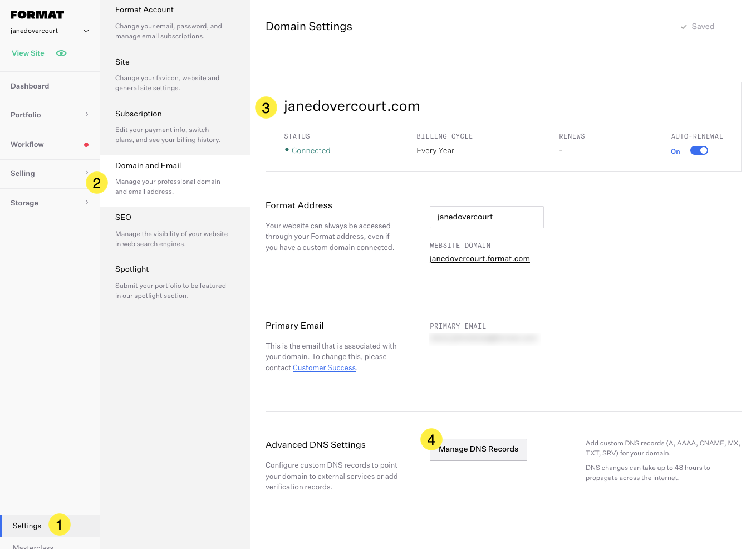This screenshot has height=549, width=756.
Task: Click the red notification dot on Workflow
Action: click(x=86, y=145)
